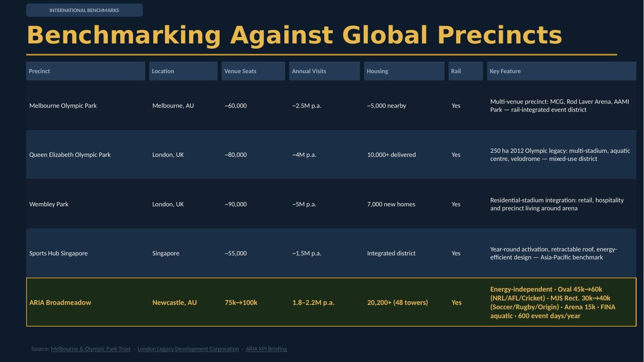Click the Integrated district housing cell
644x362 pixels.
pyautogui.click(x=391, y=253)
